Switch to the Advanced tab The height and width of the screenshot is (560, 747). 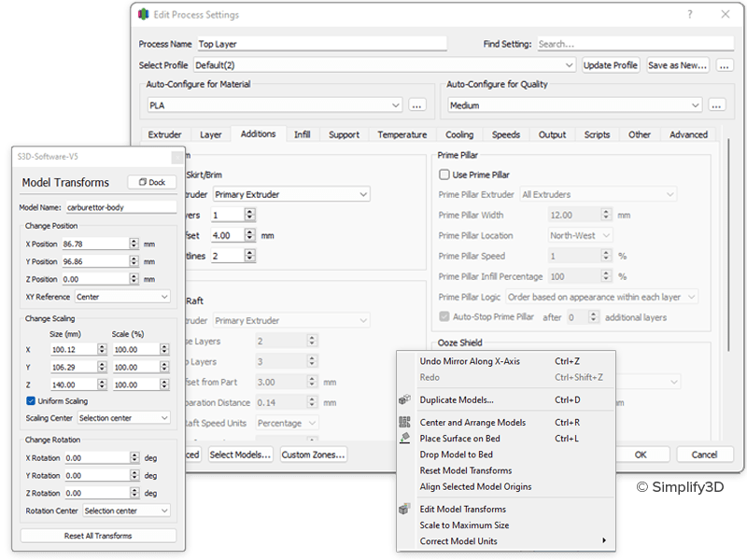[x=688, y=134]
